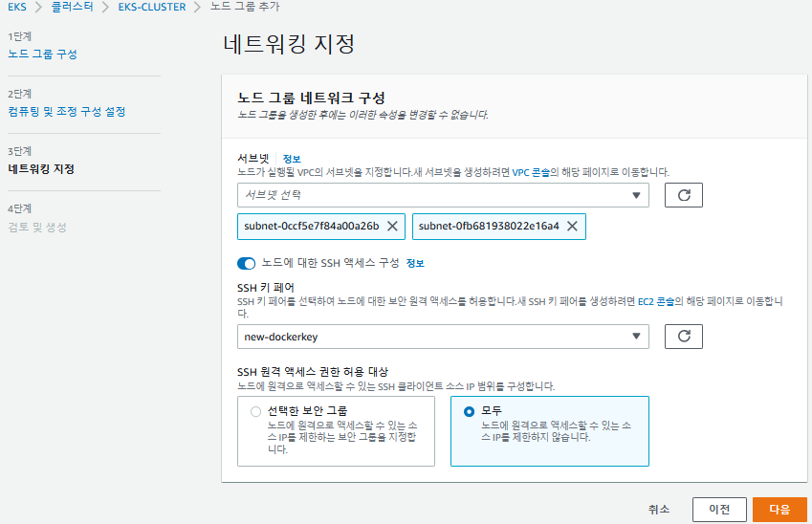Select the 모두 radio option
This screenshot has height=524, width=812.
pyautogui.click(x=470, y=411)
